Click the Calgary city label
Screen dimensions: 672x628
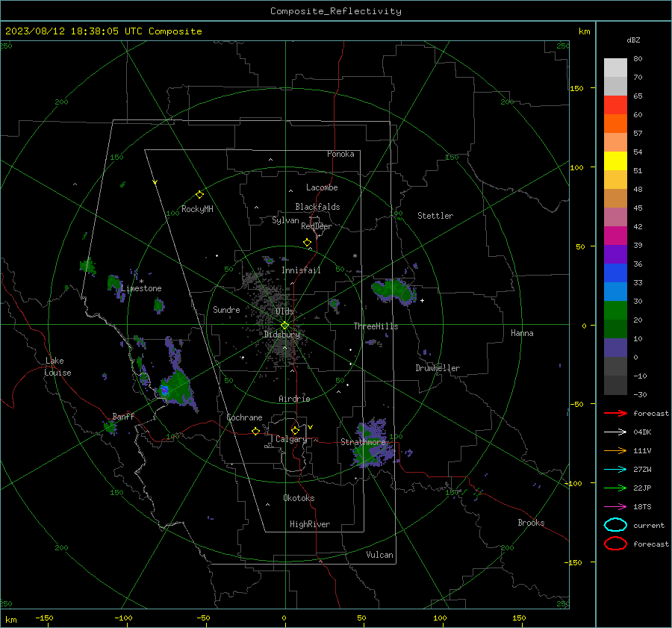(291, 439)
